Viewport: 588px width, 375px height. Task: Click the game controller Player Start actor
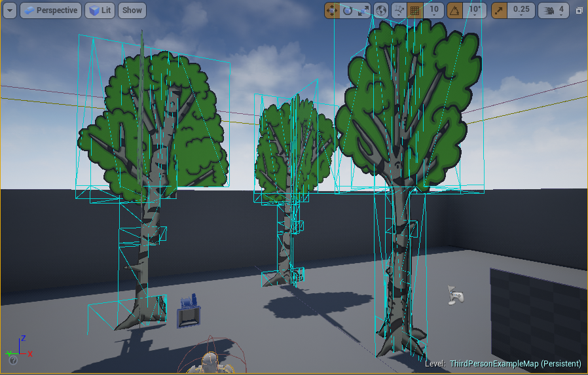tap(456, 295)
